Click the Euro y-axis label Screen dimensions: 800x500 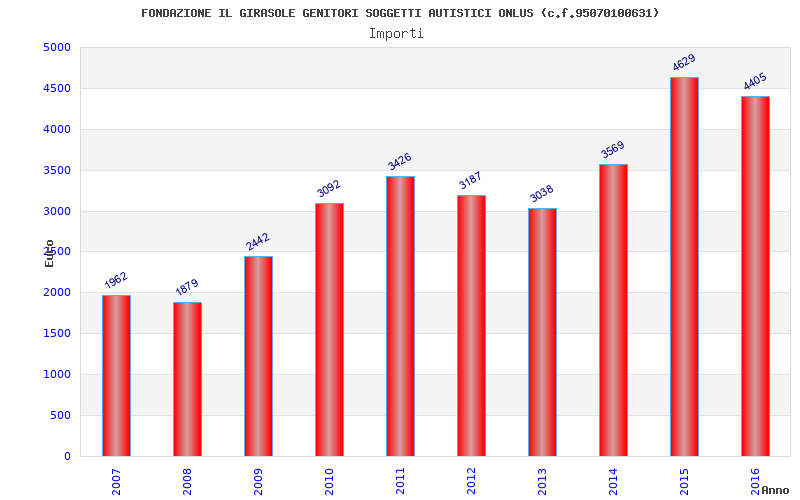[x=49, y=254]
